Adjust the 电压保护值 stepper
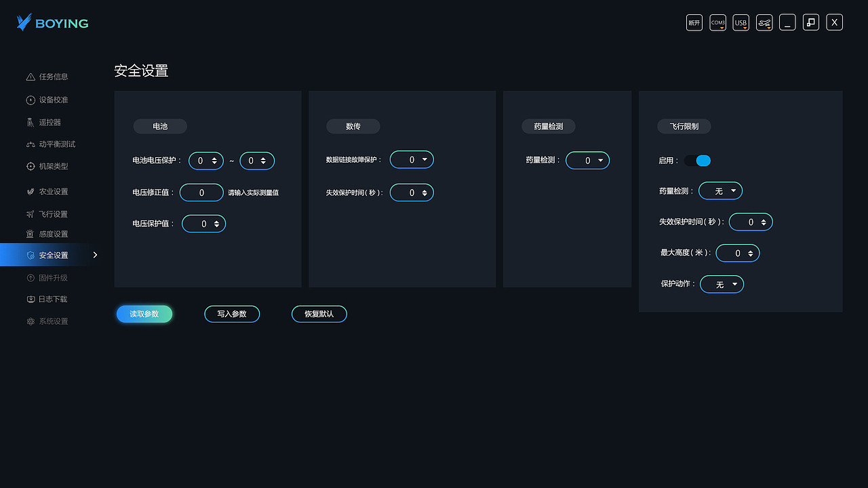 pos(204,224)
